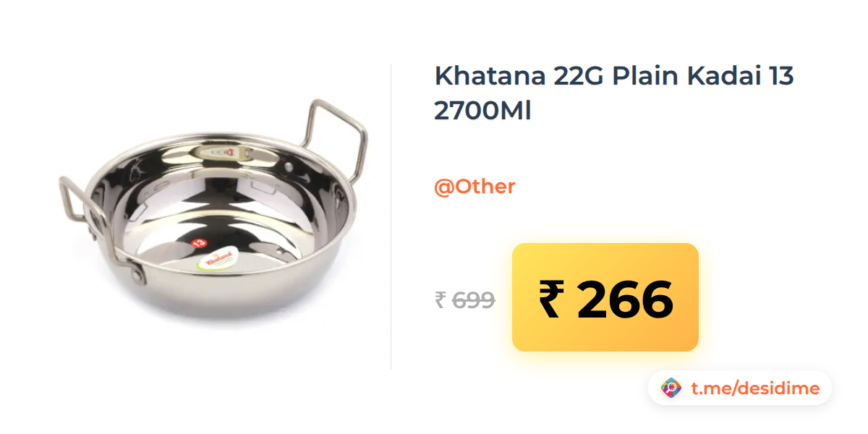The width and height of the screenshot is (868, 434).
Task: Select the Khatana brand sticker inside bowl
Action: (218, 260)
